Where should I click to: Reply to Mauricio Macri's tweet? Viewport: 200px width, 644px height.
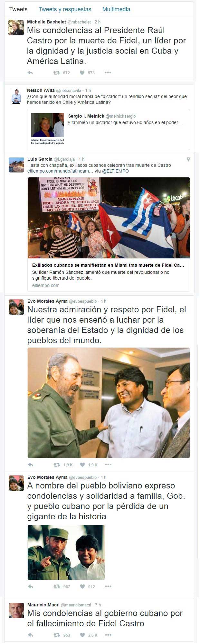(x=31, y=635)
